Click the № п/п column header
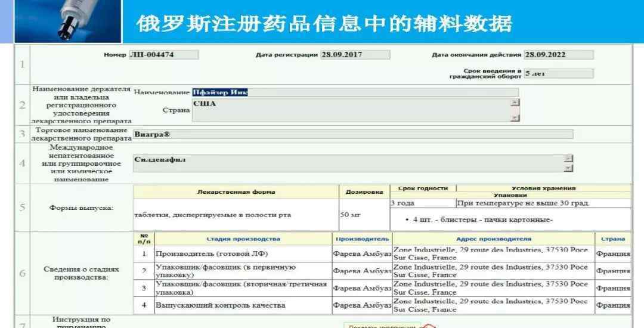 pos(144,239)
